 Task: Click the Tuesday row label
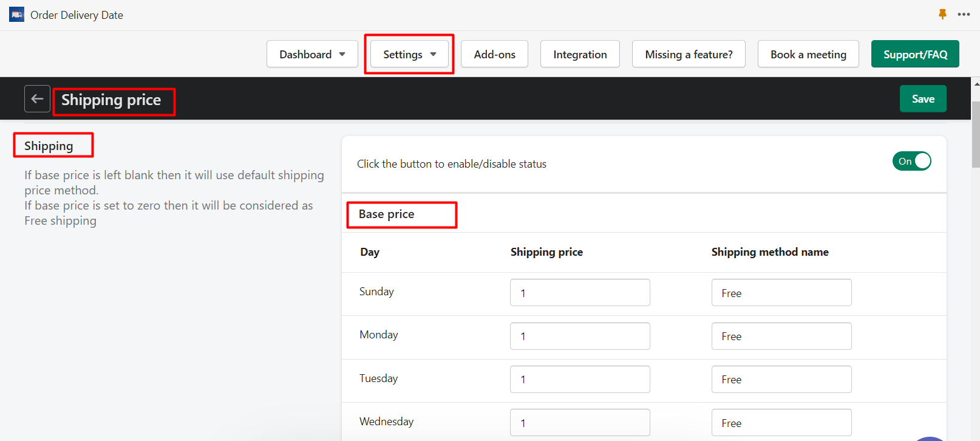(379, 378)
